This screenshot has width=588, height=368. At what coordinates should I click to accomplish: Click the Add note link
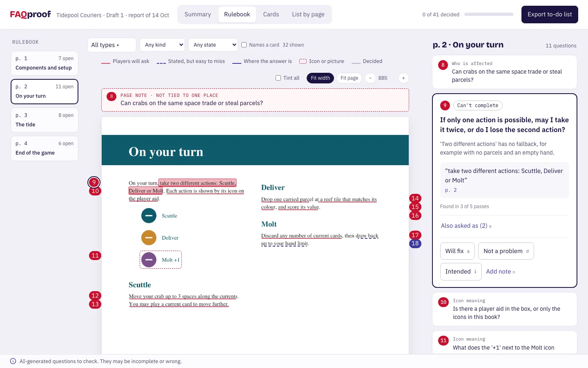(x=501, y=272)
